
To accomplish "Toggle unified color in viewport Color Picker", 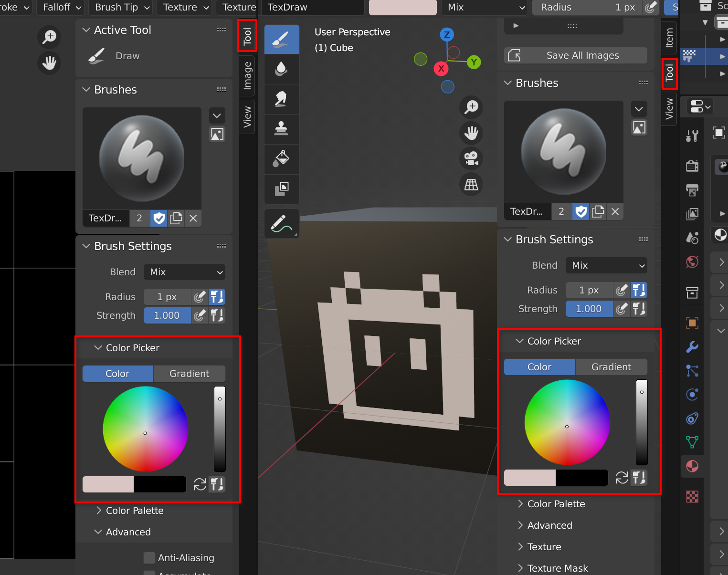I will (639, 478).
